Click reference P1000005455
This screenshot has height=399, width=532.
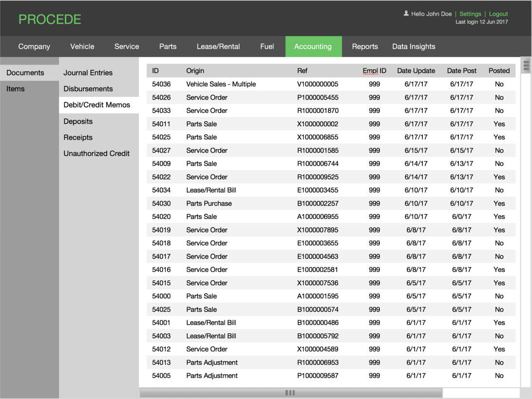pyautogui.click(x=318, y=97)
